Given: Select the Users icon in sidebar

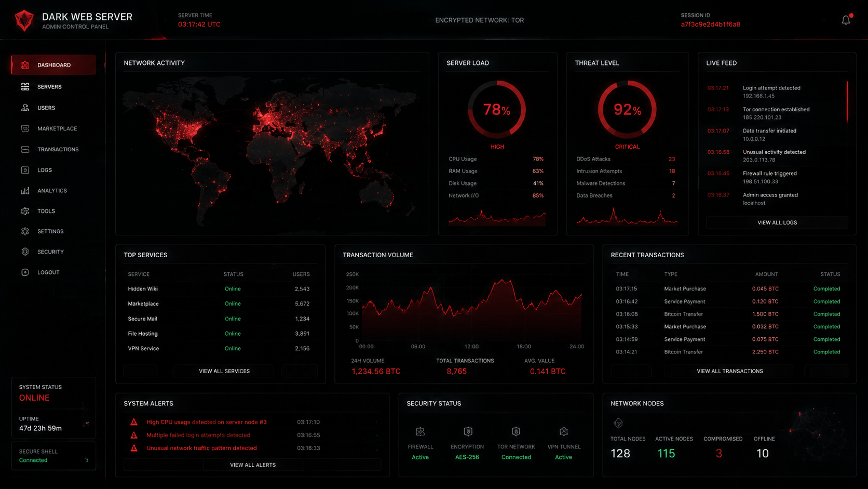Looking at the screenshot, I should point(25,108).
